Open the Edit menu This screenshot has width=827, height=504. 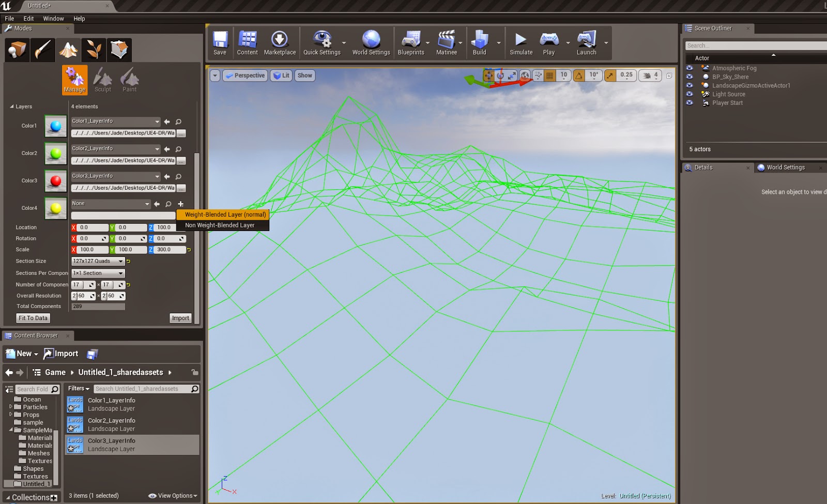coord(28,19)
